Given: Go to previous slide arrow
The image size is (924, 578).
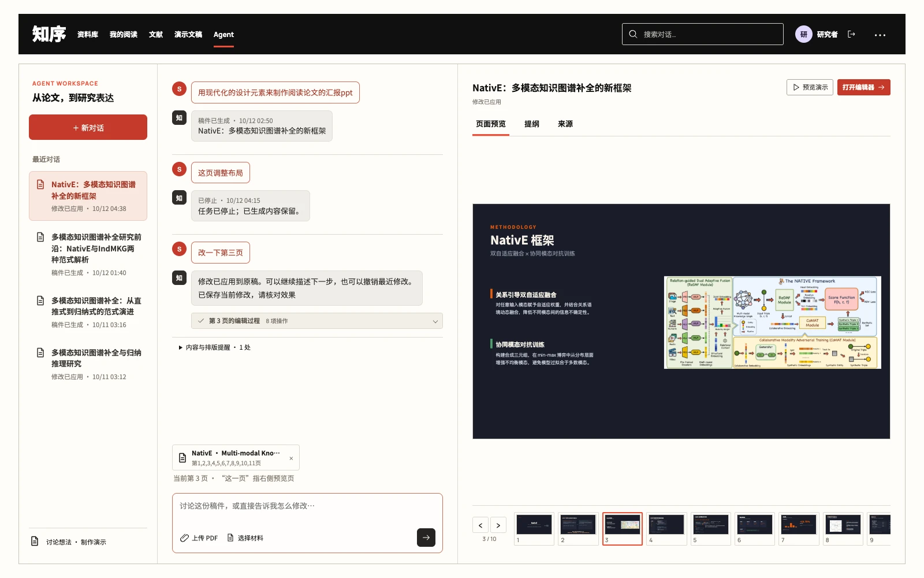Looking at the screenshot, I should tap(480, 525).
